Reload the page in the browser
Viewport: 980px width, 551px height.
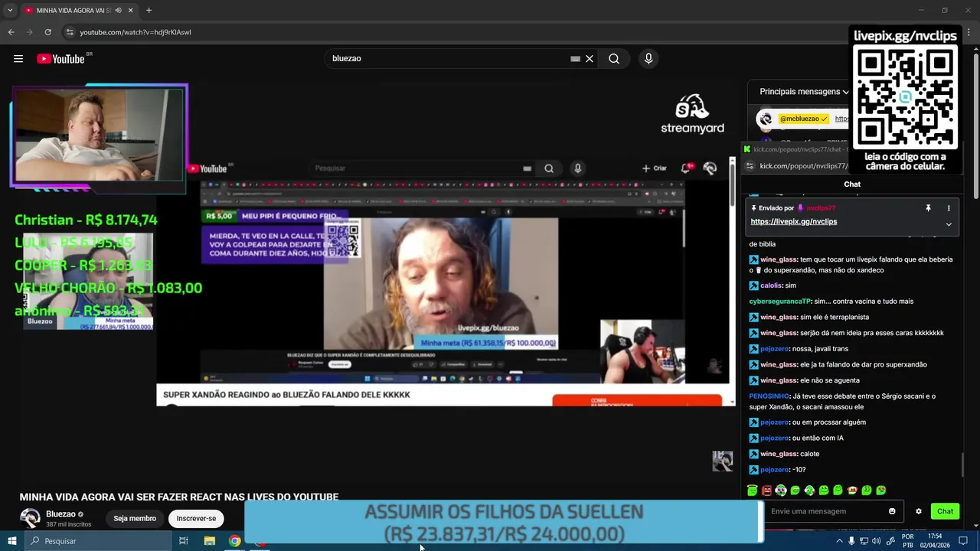[47, 32]
